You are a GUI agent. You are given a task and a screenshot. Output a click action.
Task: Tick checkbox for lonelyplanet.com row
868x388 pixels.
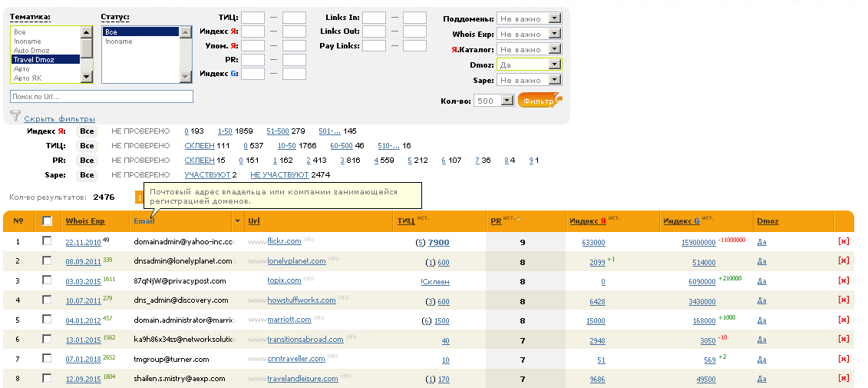click(47, 261)
